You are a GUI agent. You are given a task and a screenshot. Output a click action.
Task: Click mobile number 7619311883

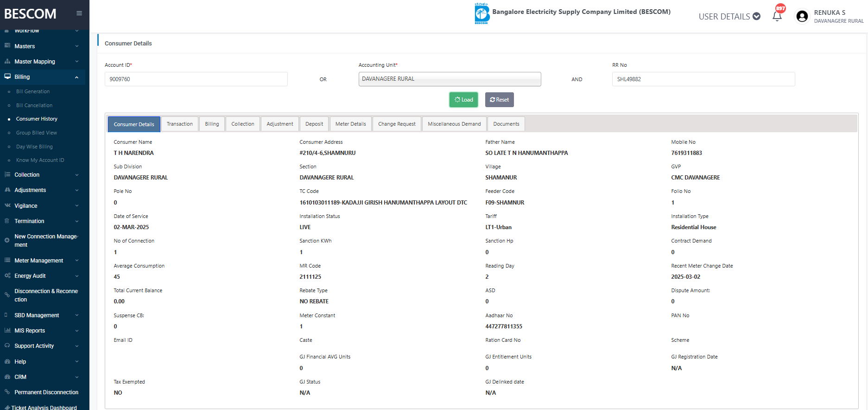pos(686,153)
